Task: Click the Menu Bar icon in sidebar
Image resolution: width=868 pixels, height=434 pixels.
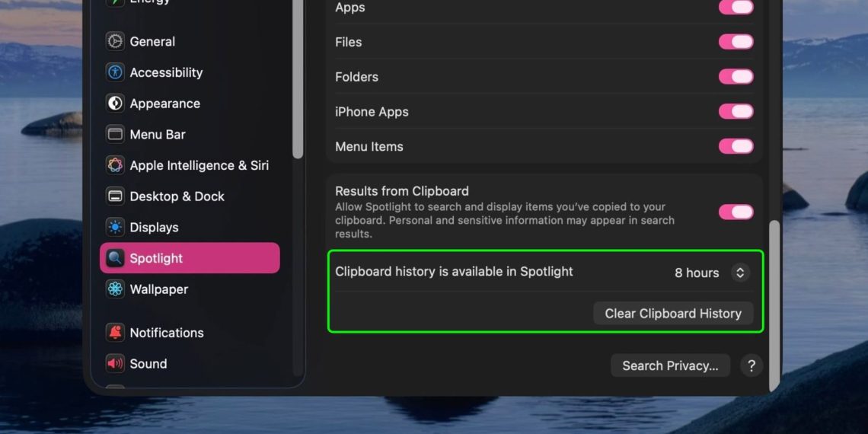Action: point(115,134)
